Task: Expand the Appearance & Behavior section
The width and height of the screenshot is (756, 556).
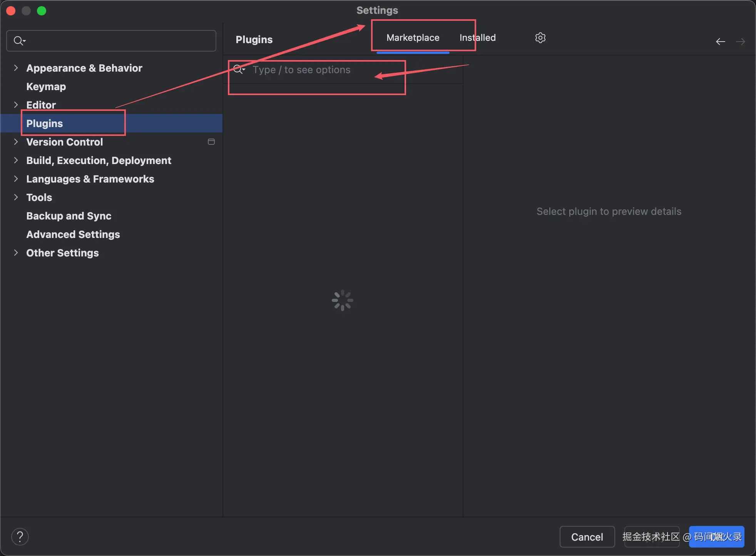Action: coord(16,68)
